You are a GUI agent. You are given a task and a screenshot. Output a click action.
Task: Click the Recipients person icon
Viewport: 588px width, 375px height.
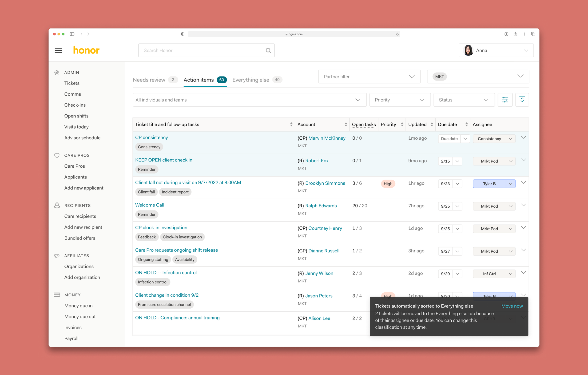[57, 205]
